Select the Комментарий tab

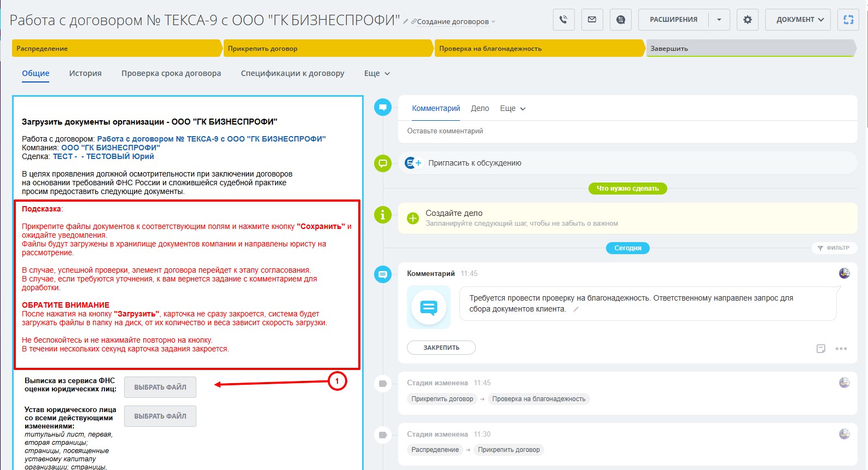coord(436,108)
